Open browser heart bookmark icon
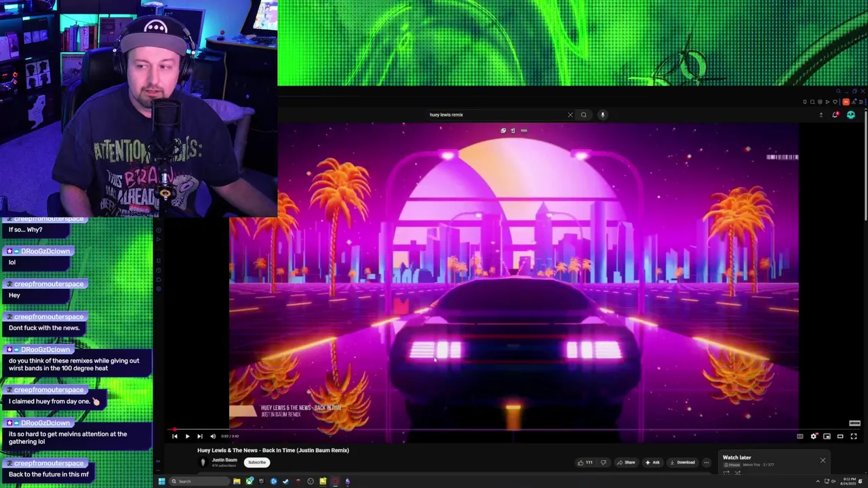 coord(835,102)
